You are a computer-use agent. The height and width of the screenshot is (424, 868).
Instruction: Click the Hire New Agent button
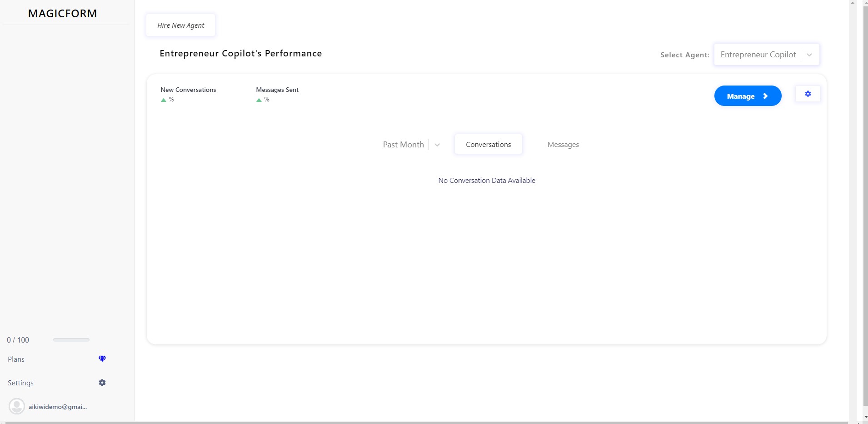[181, 25]
